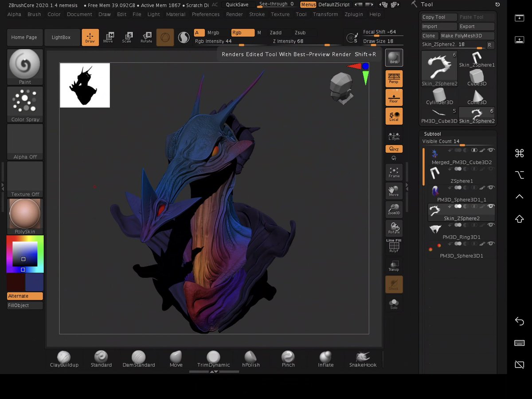This screenshot has width=532, height=399.
Task: Toggle Local symmetry button
Action: pyautogui.click(x=394, y=116)
